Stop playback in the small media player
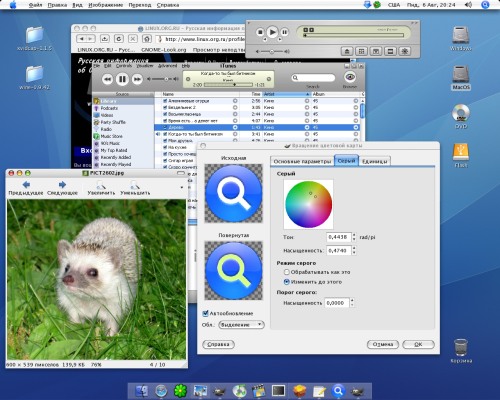The height and width of the screenshot is (400, 500). pos(260,32)
